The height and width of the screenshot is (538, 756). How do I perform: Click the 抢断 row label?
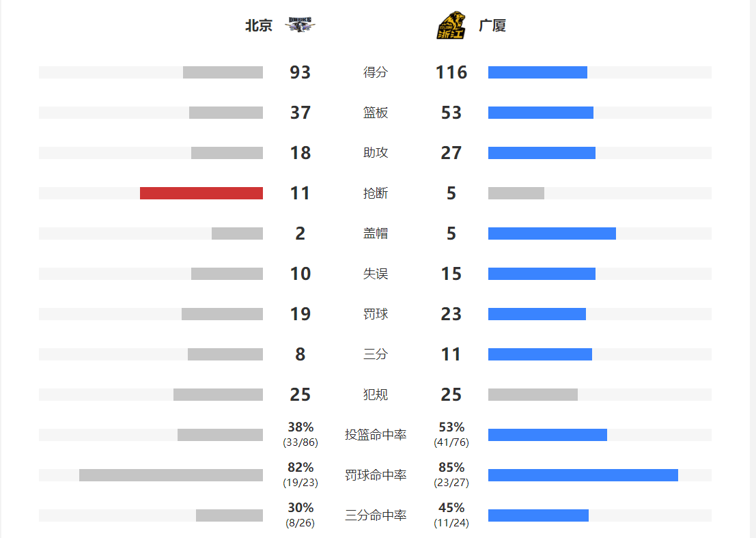pos(376,193)
